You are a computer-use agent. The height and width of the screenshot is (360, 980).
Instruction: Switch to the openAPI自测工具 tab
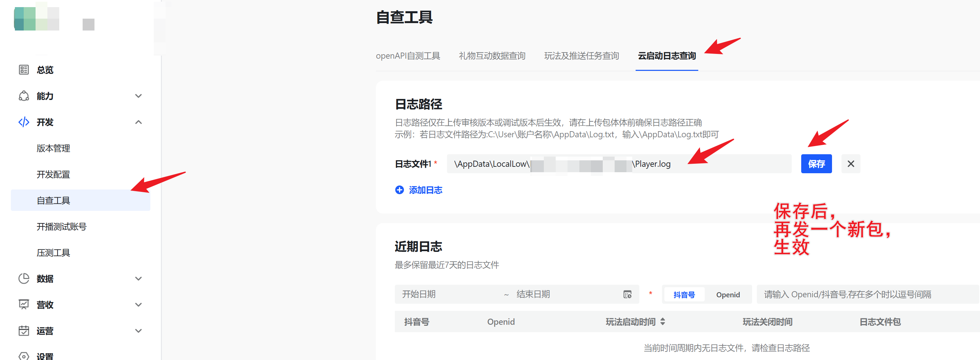(407, 56)
